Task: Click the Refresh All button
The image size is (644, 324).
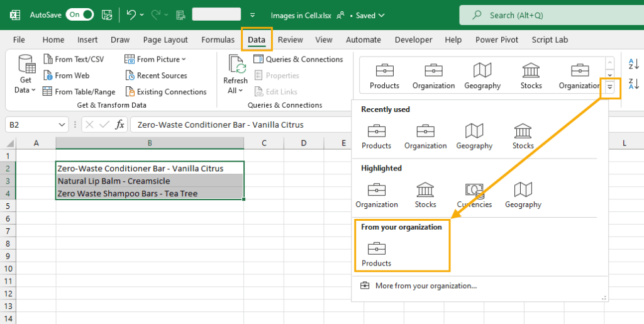Action: pyautogui.click(x=235, y=74)
